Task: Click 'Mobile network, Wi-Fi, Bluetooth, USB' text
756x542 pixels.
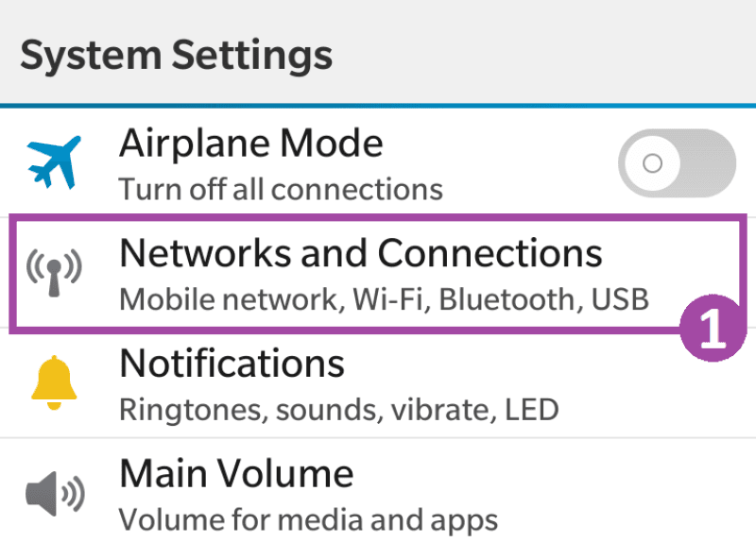Action: [385, 299]
